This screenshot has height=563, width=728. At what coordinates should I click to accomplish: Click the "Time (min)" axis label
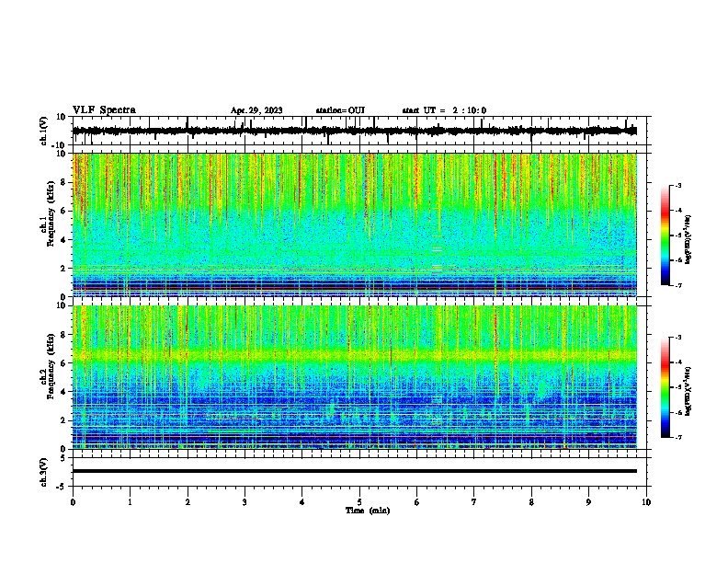[368, 511]
